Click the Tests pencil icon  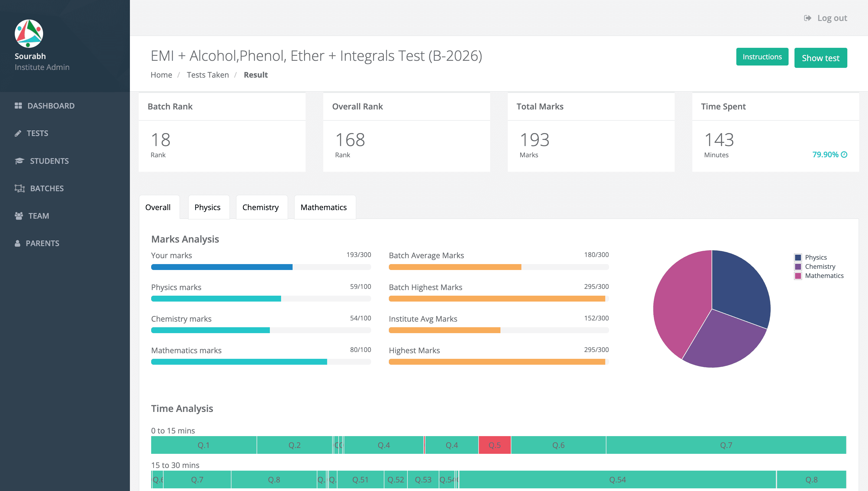(x=18, y=134)
